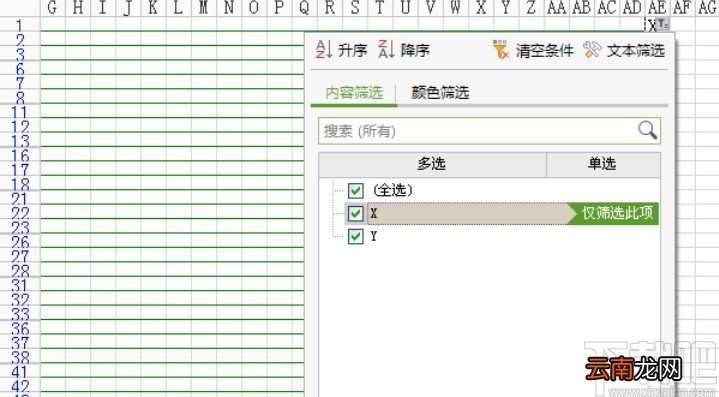
Task: Click the 升序 A-Z sort icon
Action: 324,49
